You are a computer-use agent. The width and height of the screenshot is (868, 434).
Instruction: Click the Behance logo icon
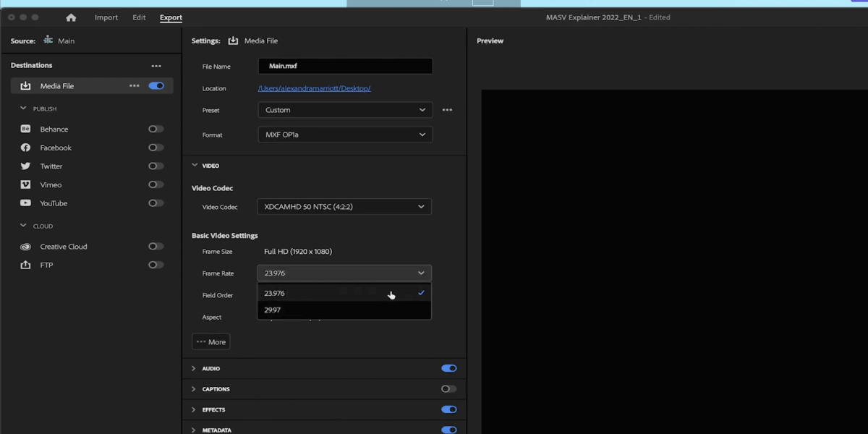(25, 129)
